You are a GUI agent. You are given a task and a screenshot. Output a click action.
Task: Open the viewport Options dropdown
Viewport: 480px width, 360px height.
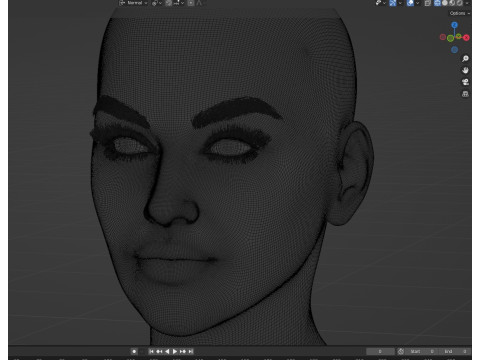point(460,13)
